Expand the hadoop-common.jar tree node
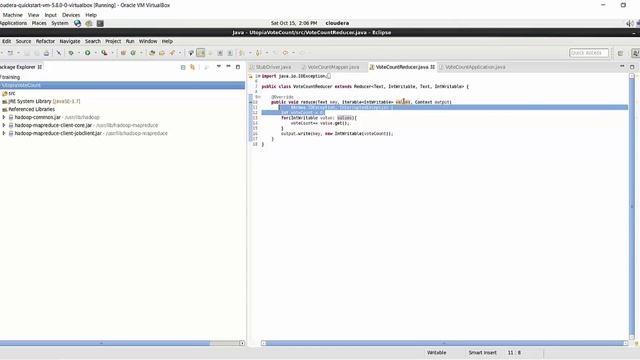This screenshot has width=640, height=360. (x=4, y=117)
